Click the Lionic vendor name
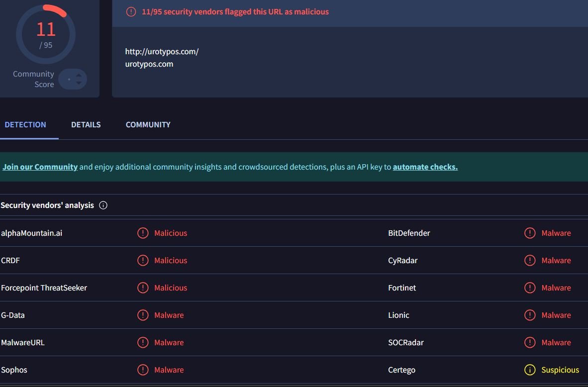This screenshot has height=387, width=588. pyautogui.click(x=398, y=315)
